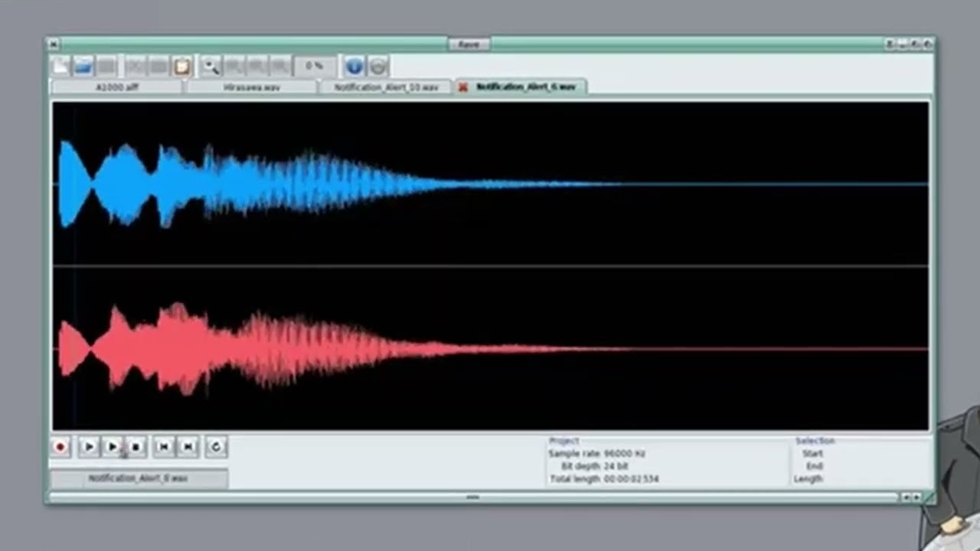Click the red record button
The image size is (980, 551).
click(60, 447)
